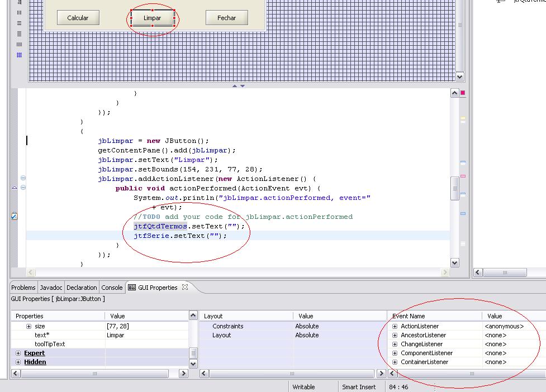This screenshot has width=546, height=392.
Task: Toggle the blue grid icon in designer sidebar
Action: [19, 54]
